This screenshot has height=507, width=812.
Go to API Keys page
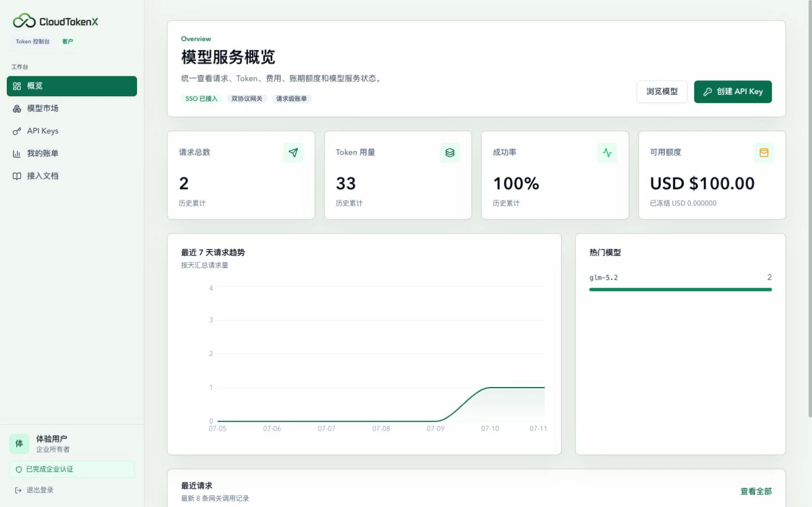72,131
